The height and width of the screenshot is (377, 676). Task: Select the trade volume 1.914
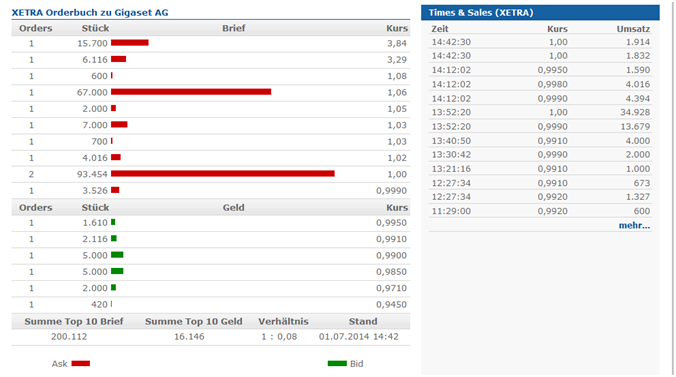click(x=638, y=42)
